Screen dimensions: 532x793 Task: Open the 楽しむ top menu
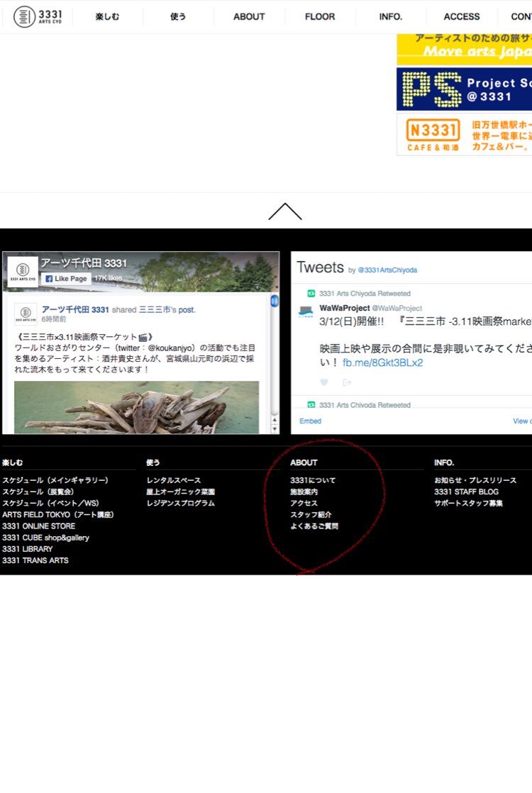coord(107,17)
